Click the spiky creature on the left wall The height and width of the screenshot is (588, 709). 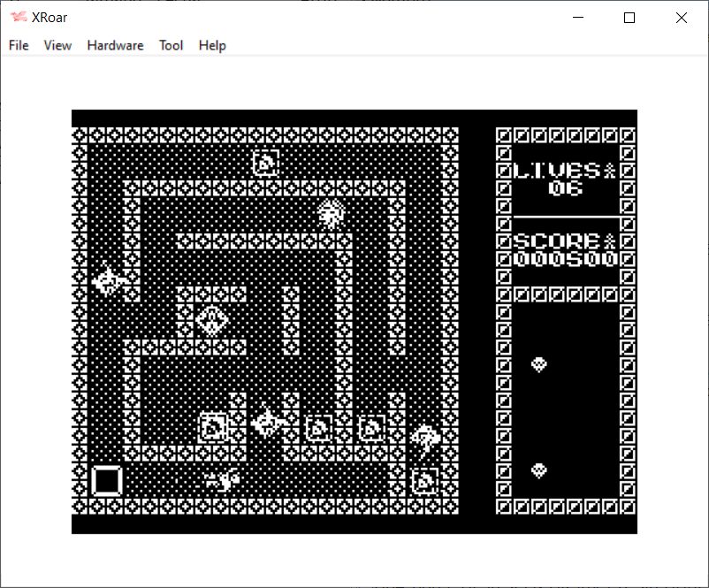tap(108, 281)
